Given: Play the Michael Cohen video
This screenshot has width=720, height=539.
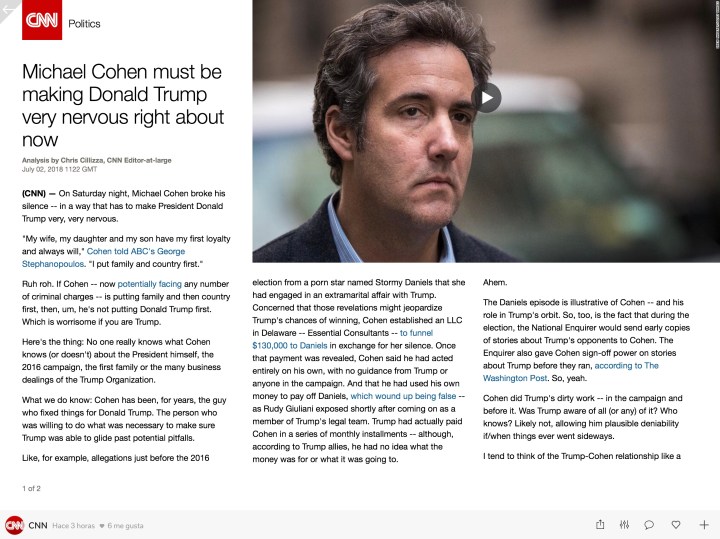Looking at the screenshot, I should click(x=486, y=98).
